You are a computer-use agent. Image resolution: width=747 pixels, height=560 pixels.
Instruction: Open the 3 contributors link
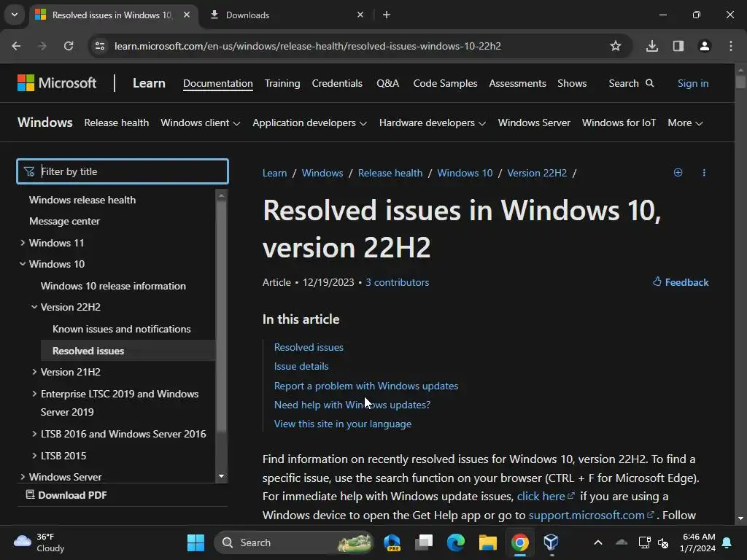(x=398, y=282)
